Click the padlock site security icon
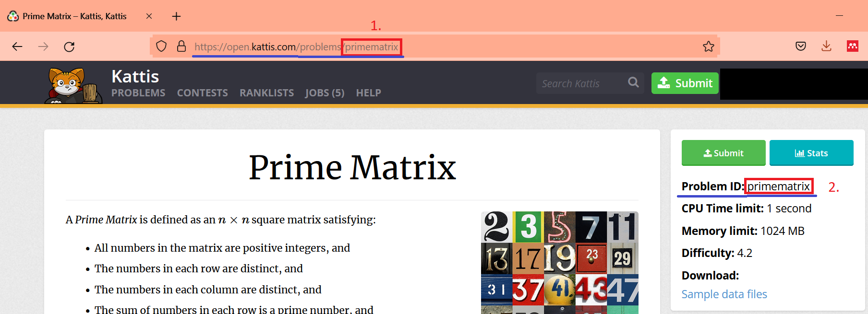The width and height of the screenshot is (868, 314). point(181,47)
